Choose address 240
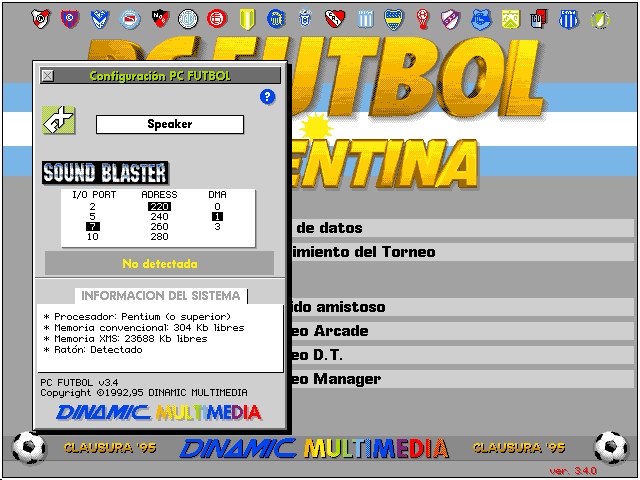The height and width of the screenshot is (480, 640). (x=159, y=216)
